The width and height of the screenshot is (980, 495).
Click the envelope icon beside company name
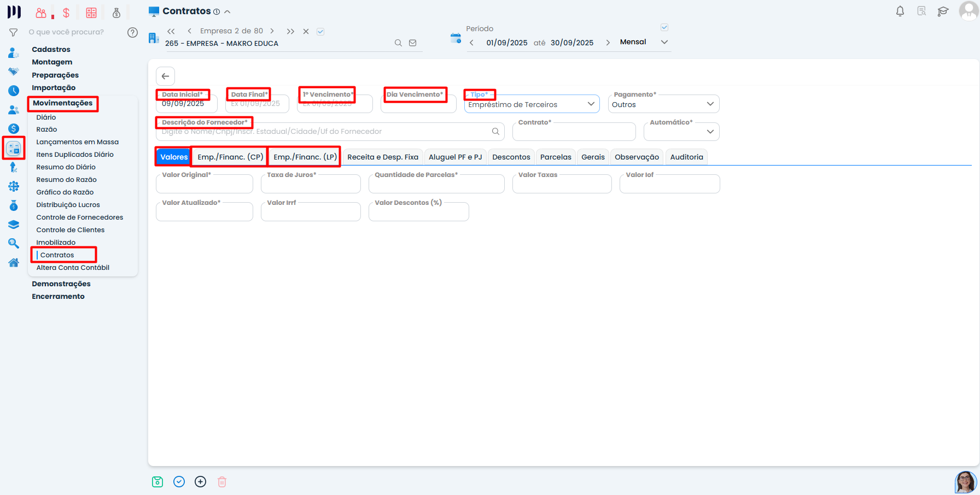413,43
